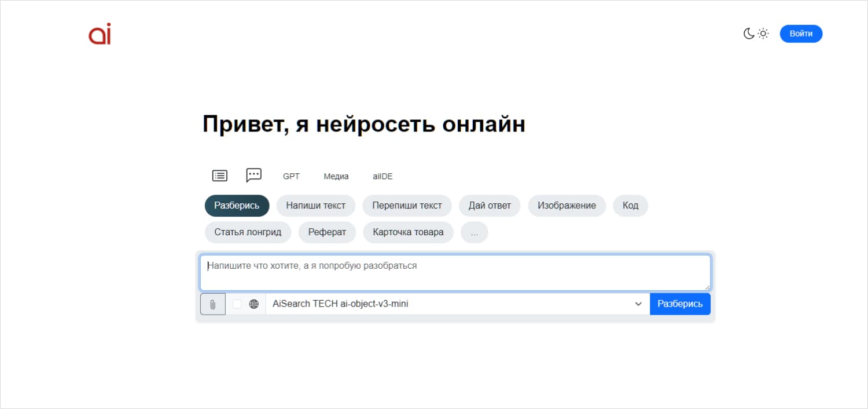Select the 'Реферат' mode chip
This screenshot has width=868, height=409.
(327, 232)
